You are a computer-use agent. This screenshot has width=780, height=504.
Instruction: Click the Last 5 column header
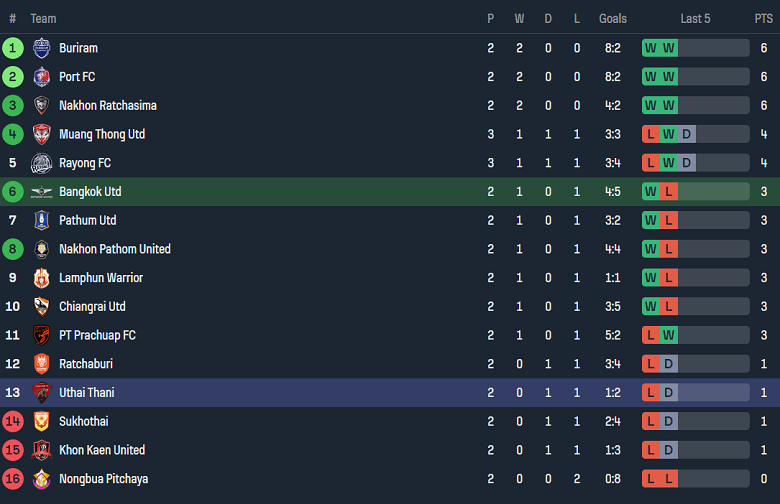[695, 18]
